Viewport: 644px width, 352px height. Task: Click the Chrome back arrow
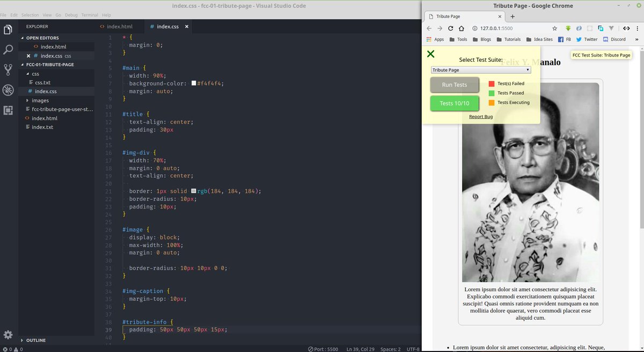point(429,28)
